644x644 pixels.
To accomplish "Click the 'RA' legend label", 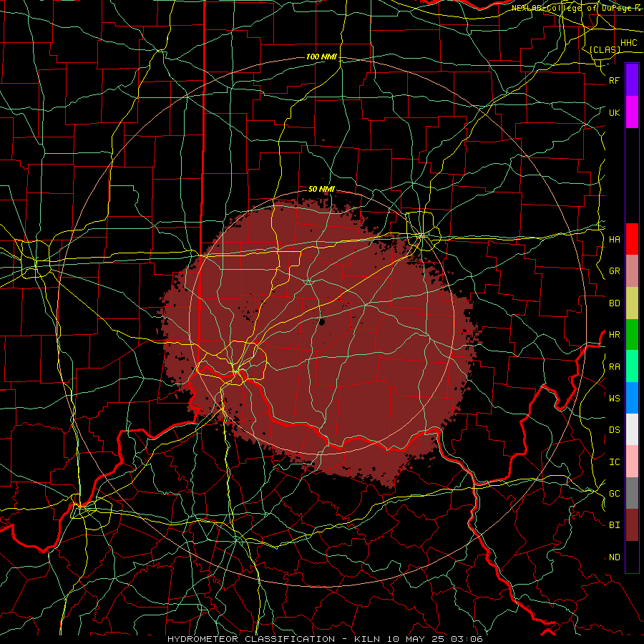I will pos(615,367).
